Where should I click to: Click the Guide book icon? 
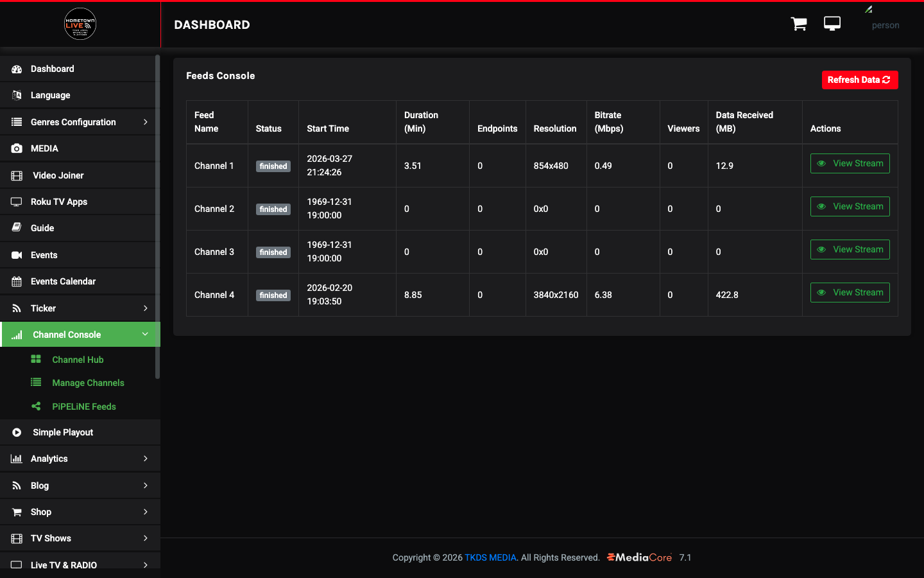pyautogui.click(x=17, y=228)
